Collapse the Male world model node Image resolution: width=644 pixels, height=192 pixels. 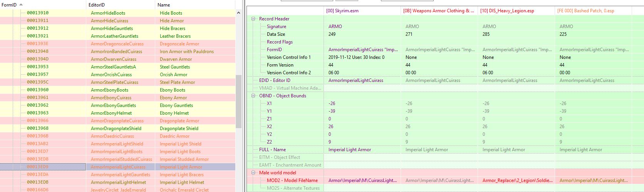pos(253,173)
